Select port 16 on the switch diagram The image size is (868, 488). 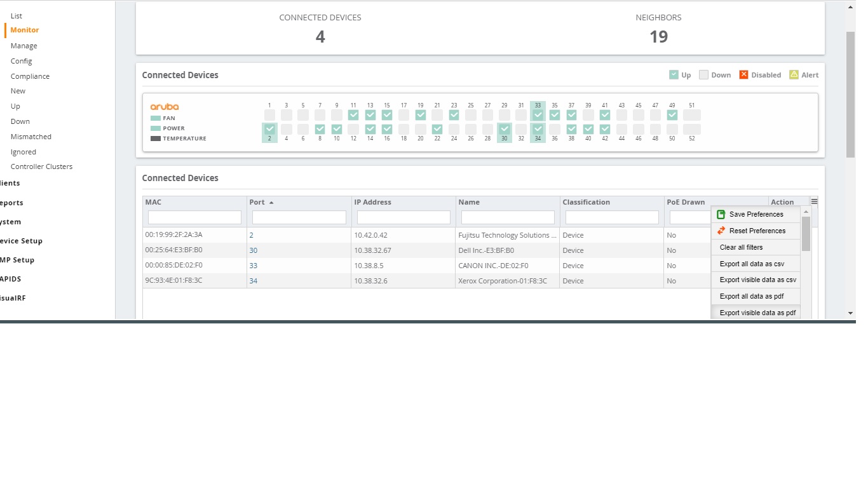387,129
